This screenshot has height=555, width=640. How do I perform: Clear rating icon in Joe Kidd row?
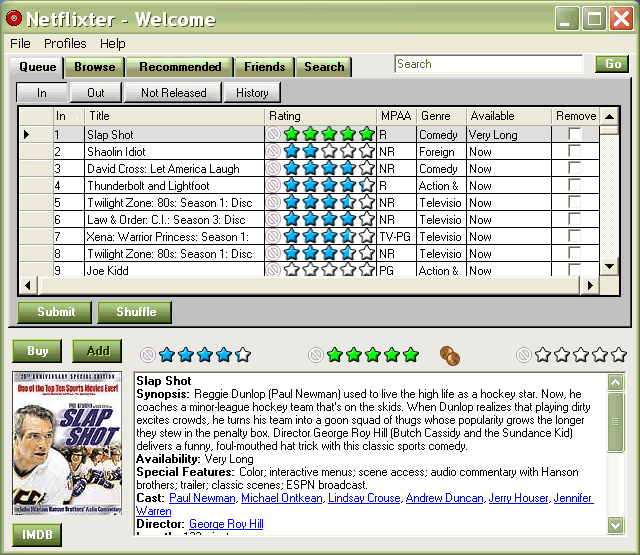click(x=273, y=270)
